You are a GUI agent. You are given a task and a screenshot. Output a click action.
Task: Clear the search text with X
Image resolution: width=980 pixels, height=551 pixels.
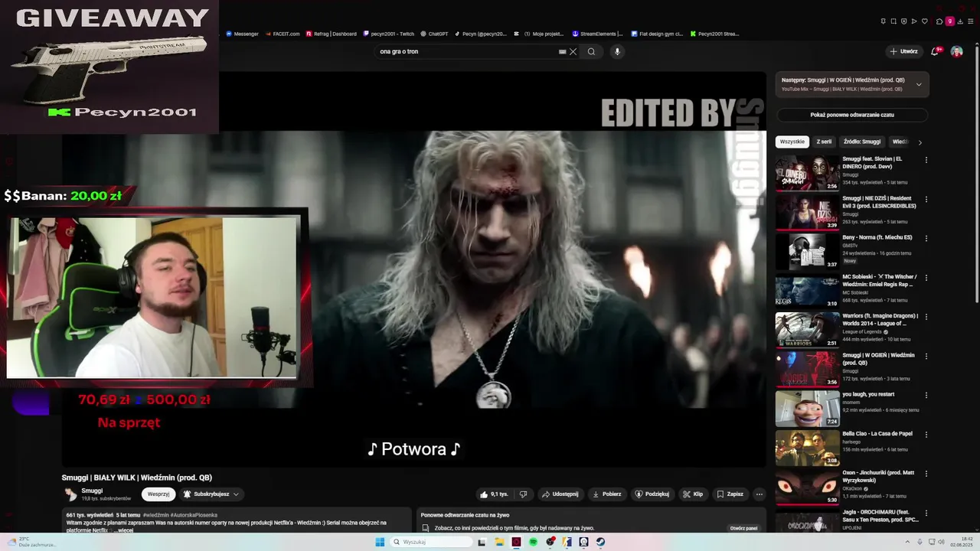[573, 51]
